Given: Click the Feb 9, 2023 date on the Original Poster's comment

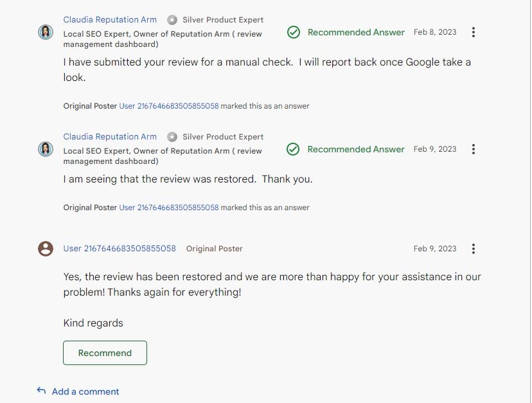Looking at the screenshot, I should pos(435,249).
